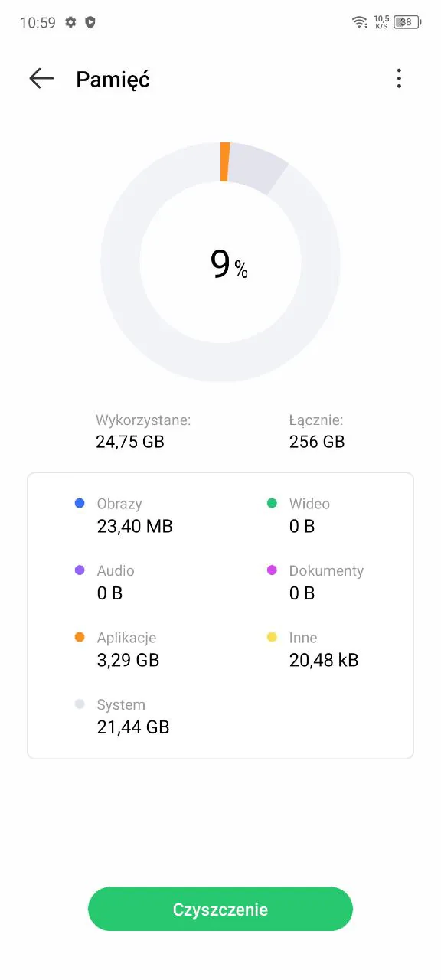Open the Dokumenty storage entry
Viewport: 441px width, 980px height.
tap(315, 582)
